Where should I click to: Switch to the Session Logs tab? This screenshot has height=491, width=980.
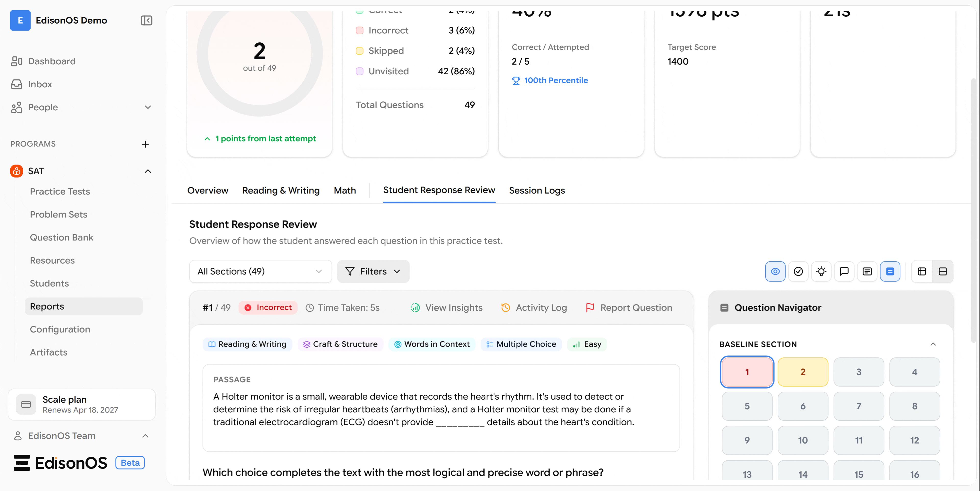click(x=537, y=190)
